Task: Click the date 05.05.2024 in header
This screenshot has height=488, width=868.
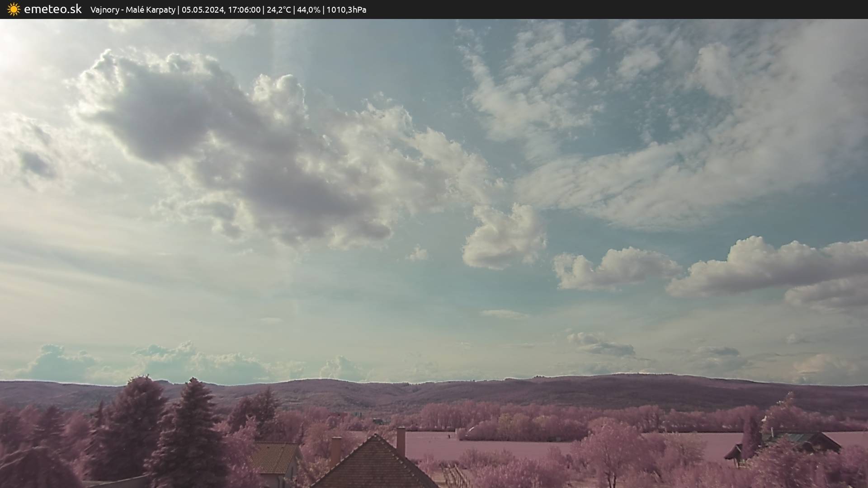Action: click(203, 9)
